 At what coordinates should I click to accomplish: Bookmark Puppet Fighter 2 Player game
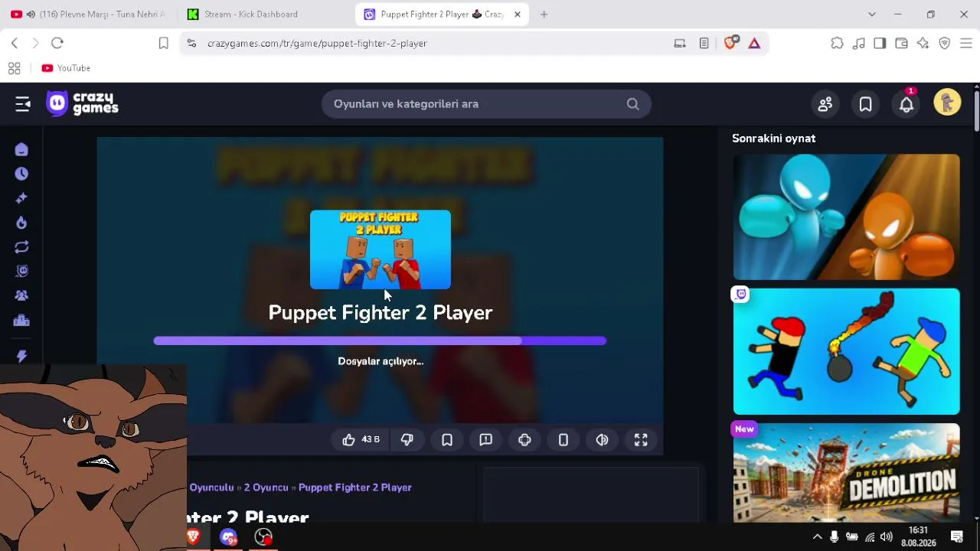pyautogui.click(x=447, y=439)
